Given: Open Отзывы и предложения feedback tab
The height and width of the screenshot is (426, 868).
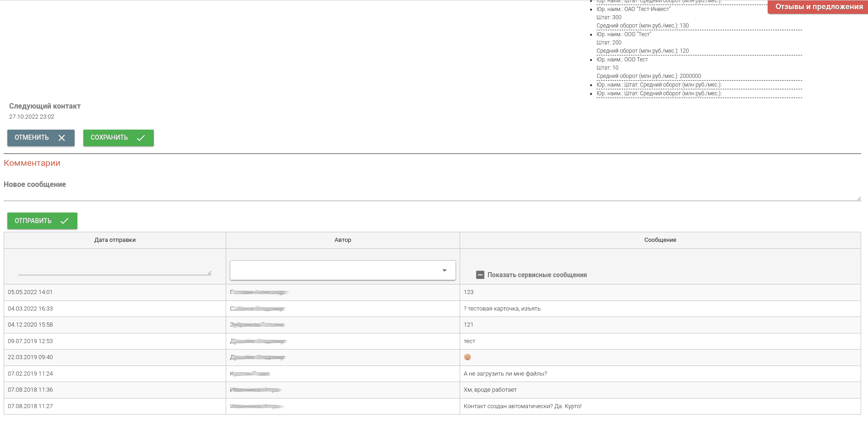Looking at the screenshot, I should tap(819, 7).
